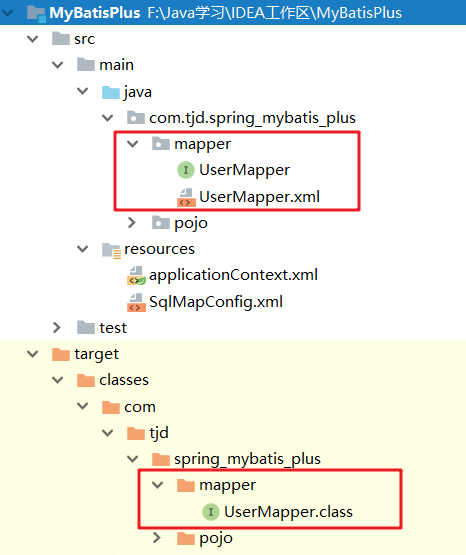Expand the test folder
466x555 pixels.
(57, 327)
